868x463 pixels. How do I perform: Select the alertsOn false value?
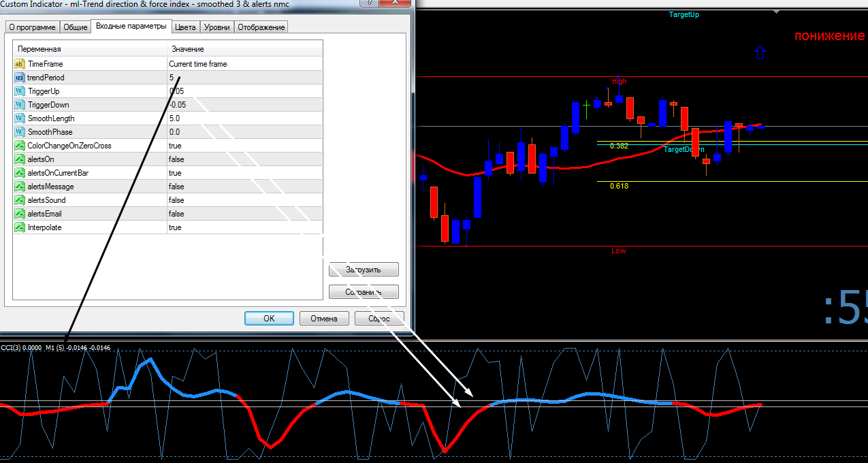pyautogui.click(x=244, y=159)
